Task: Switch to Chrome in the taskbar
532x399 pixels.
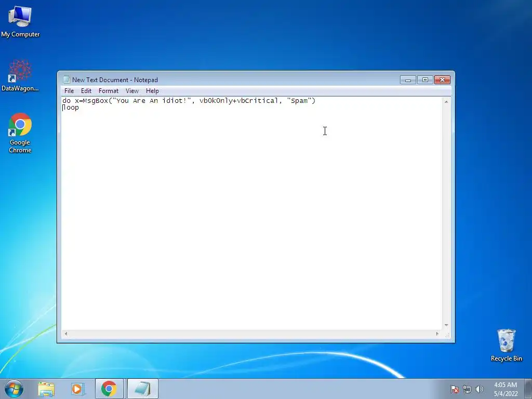Action: (x=109, y=389)
